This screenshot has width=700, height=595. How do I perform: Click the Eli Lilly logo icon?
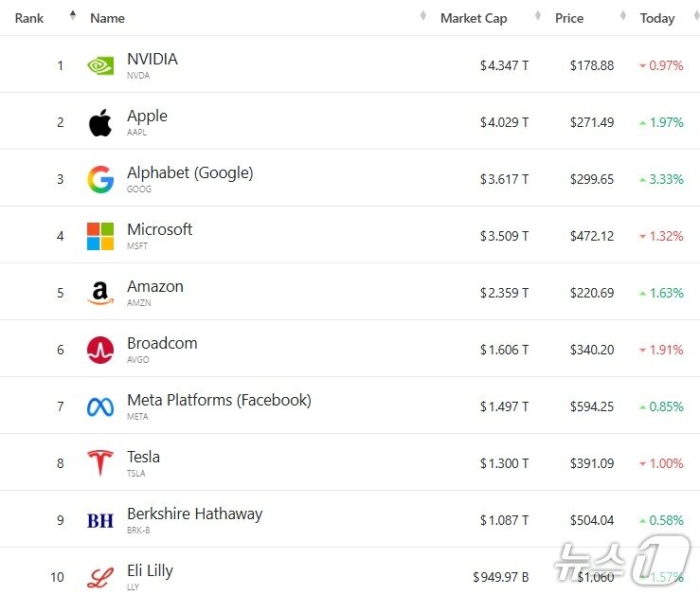tap(100, 577)
